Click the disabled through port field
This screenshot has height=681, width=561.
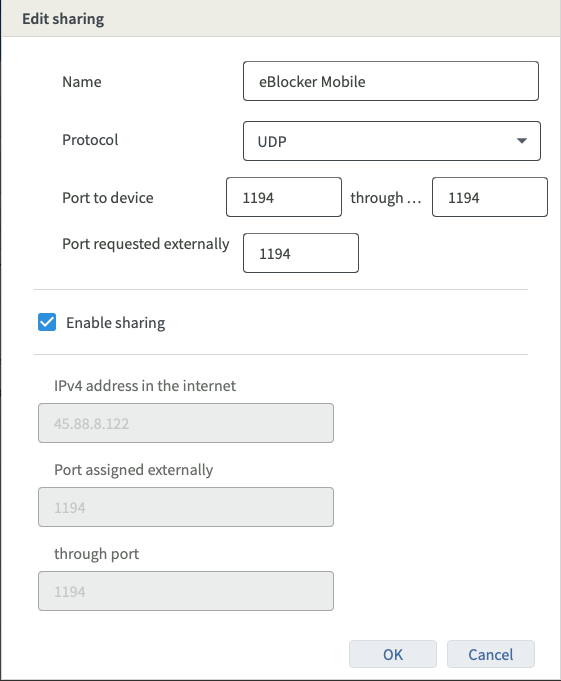186,591
